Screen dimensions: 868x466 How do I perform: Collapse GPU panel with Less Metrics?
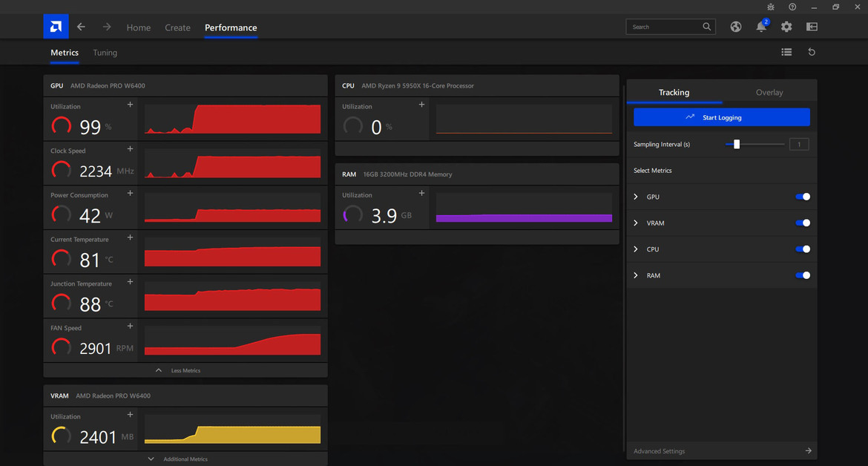pos(185,370)
